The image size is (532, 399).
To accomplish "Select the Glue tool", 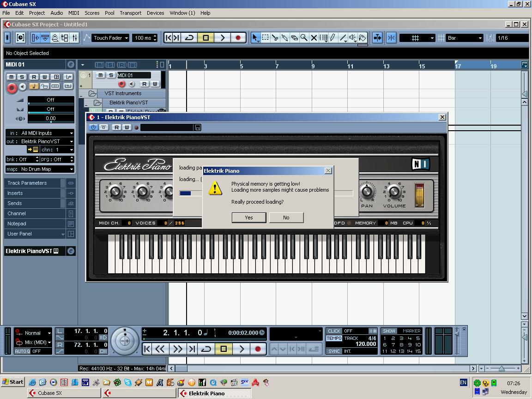I will pyautogui.click(x=284, y=38).
